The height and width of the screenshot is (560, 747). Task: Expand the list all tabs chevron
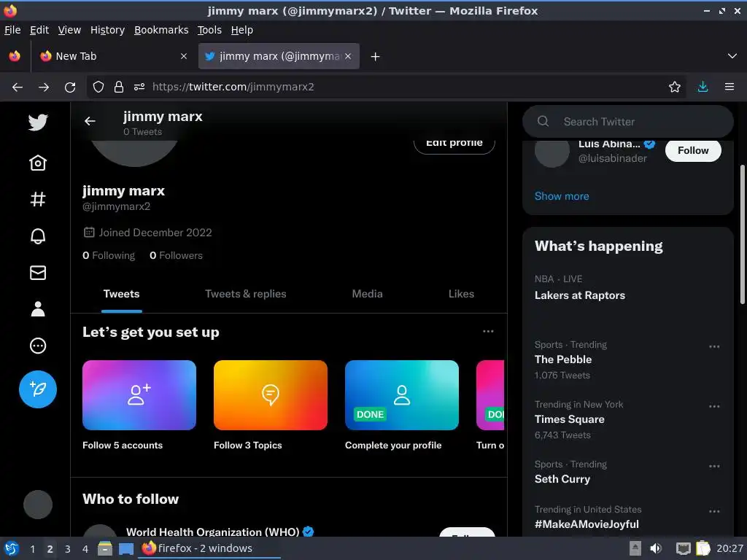point(732,56)
